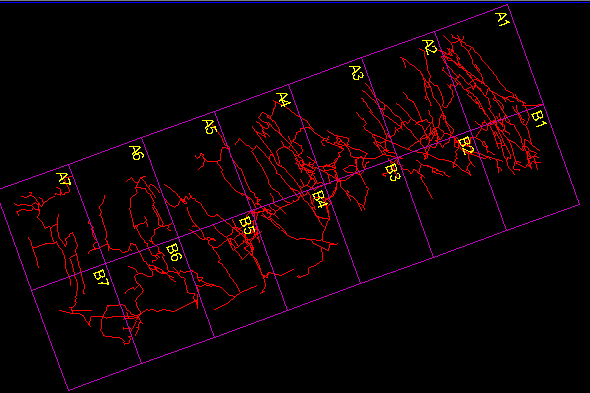
Task: Select the A2 grid label
Action: pyautogui.click(x=430, y=47)
